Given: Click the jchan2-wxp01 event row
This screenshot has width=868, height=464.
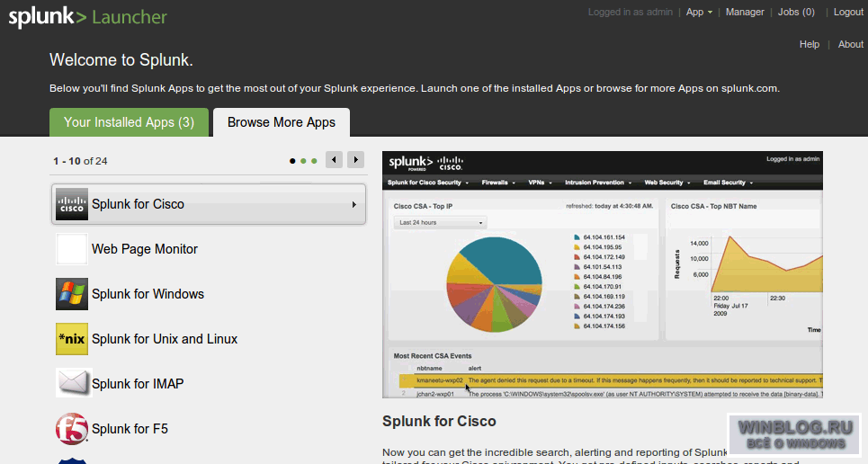Looking at the screenshot, I should click(611, 394).
